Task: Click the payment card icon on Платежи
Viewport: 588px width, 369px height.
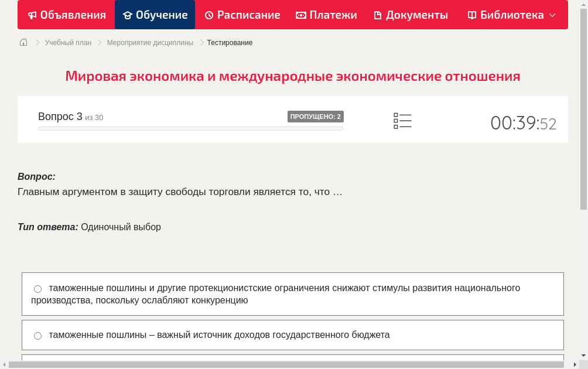Action: tap(300, 15)
